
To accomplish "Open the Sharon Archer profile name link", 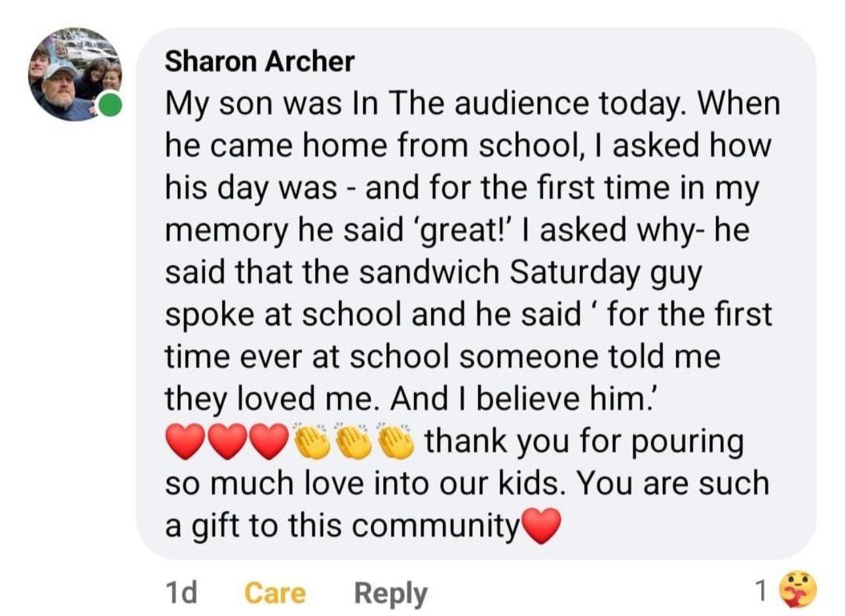I will click(259, 62).
